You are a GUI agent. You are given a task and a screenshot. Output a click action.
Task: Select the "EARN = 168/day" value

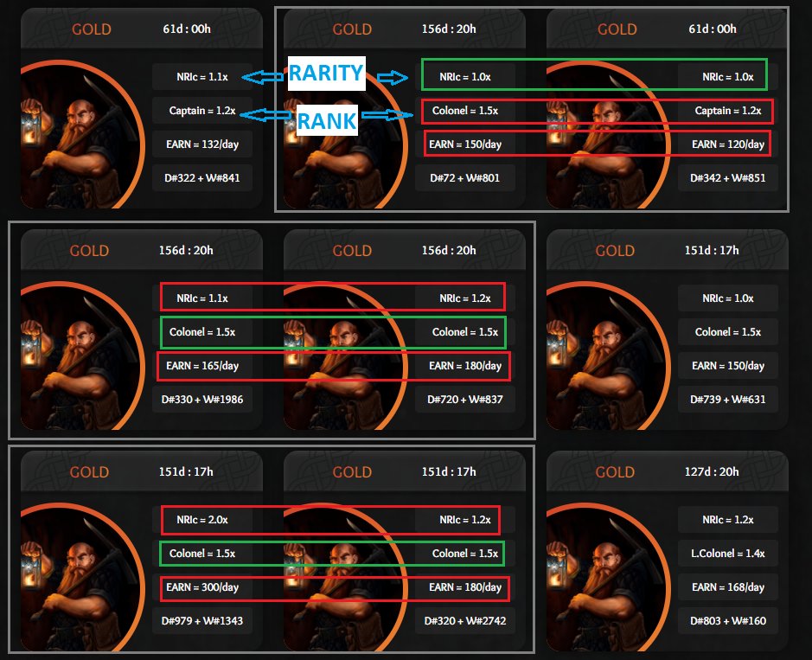[x=727, y=587]
